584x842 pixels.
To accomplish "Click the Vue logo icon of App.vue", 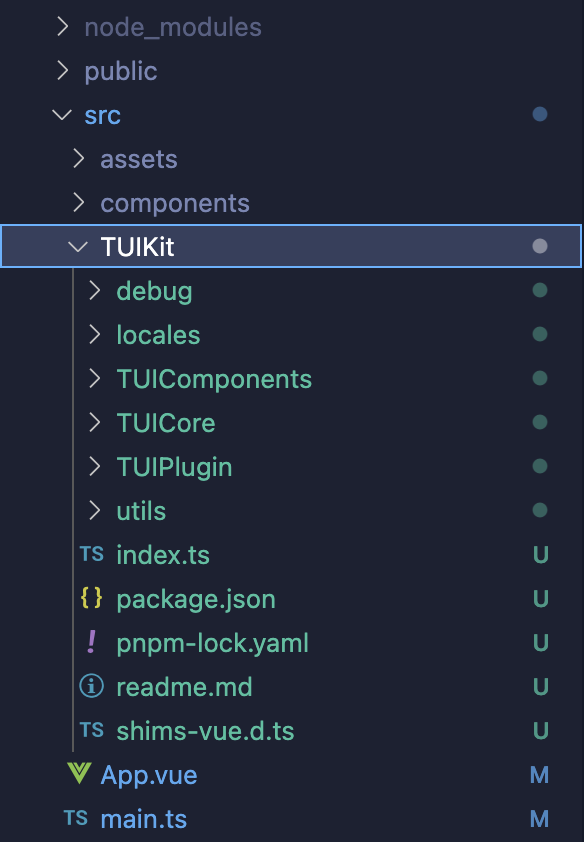I will (x=79, y=773).
